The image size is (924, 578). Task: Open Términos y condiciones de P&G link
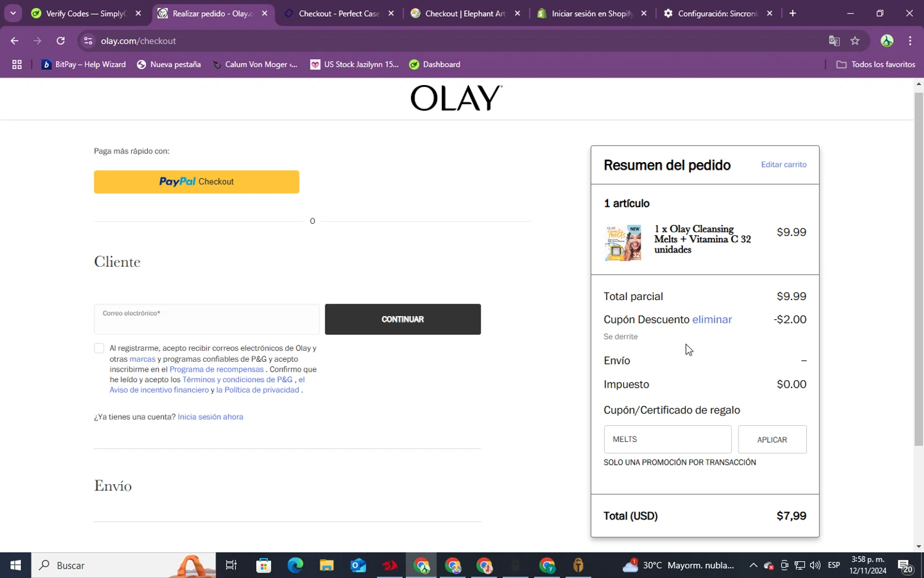pyautogui.click(x=237, y=380)
